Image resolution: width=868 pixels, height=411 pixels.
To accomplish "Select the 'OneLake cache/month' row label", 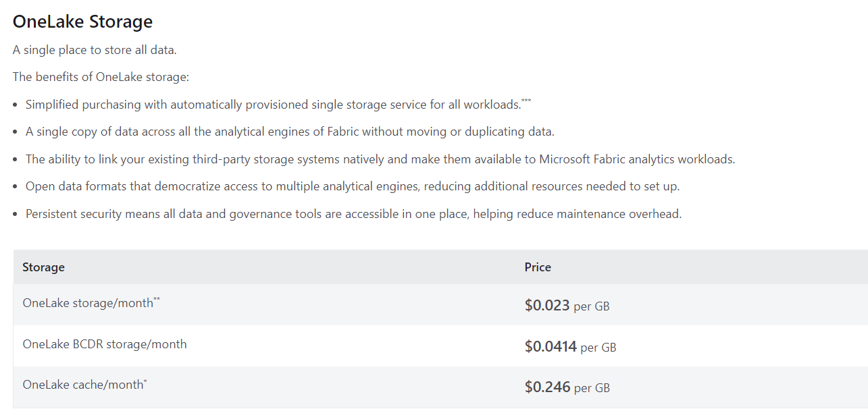I will click(82, 385).
